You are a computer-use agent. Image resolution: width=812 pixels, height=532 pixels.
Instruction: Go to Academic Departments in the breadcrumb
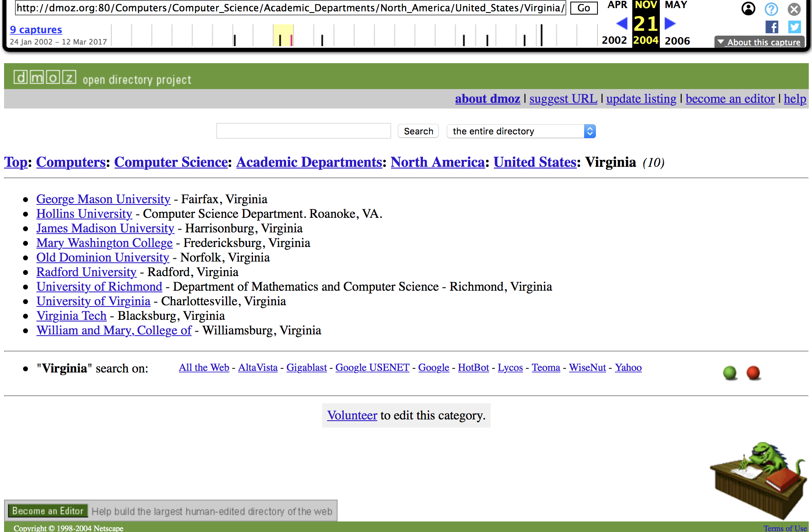tap(309, 162)
